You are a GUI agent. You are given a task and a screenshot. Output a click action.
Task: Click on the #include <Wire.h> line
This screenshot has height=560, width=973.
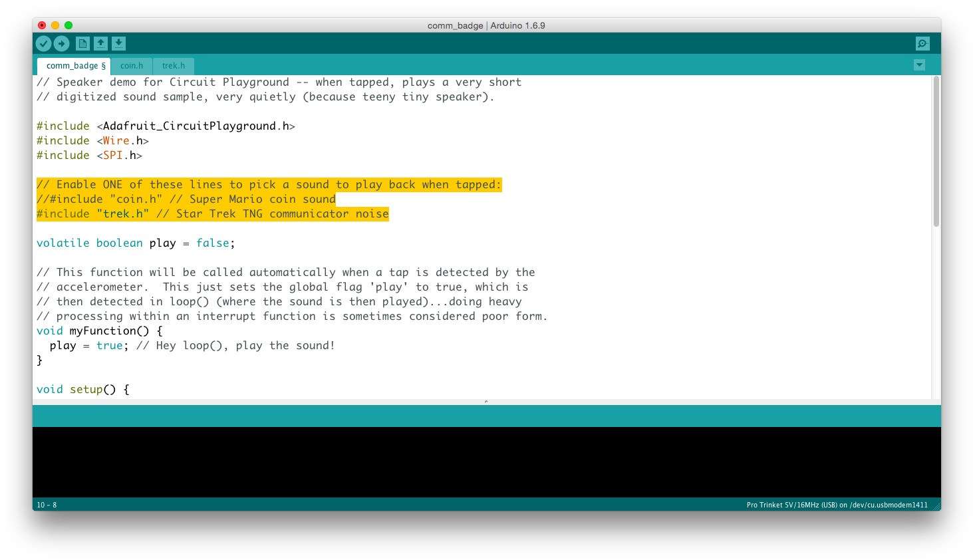(92, 140)
